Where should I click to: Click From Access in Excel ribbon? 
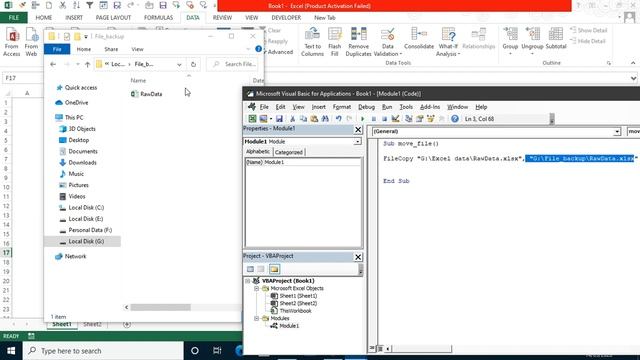[x=11, y=42]
